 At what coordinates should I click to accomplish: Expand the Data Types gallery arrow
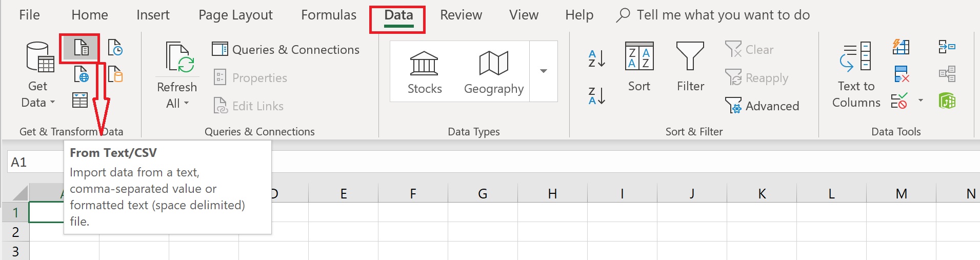click(544, 71)
